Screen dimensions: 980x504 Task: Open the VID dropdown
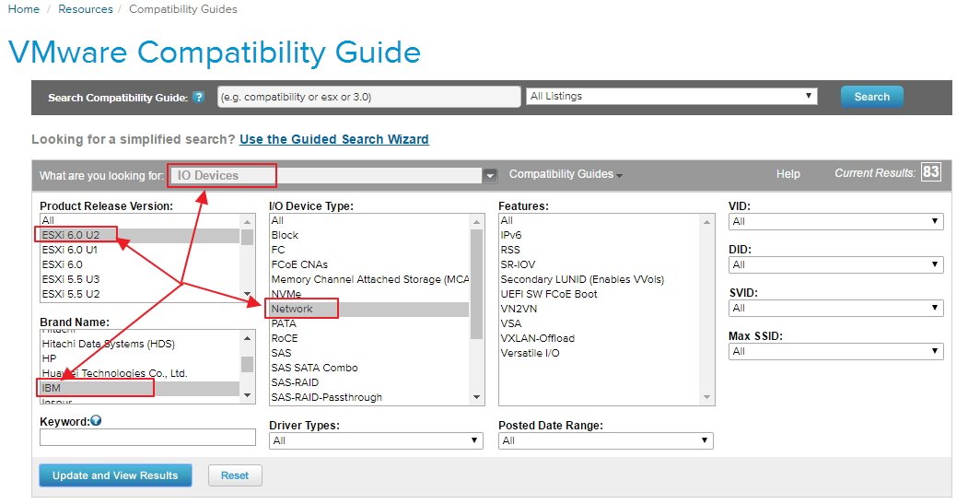point(835,221)
